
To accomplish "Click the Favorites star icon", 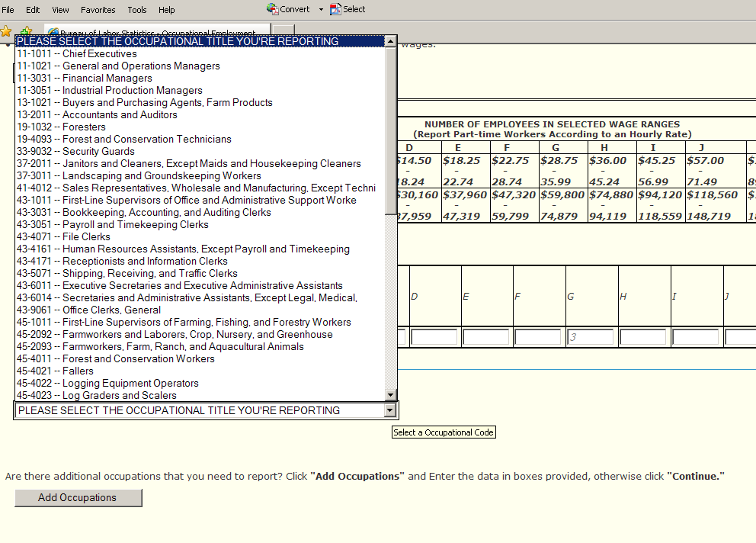I will (6, 32).
